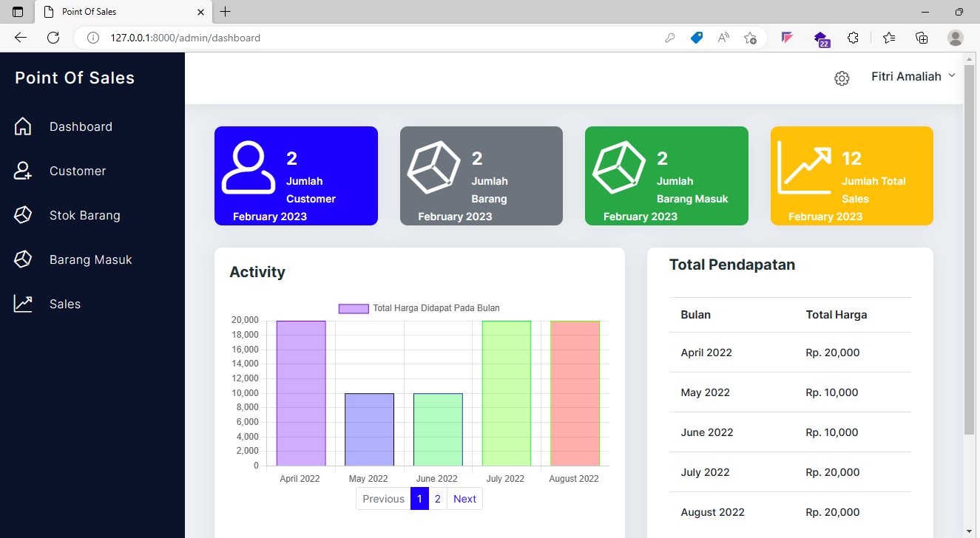Click the Sales chart icon in sidebar
The height and width of the screenshot is (538, 980).
tap(23, 304)
